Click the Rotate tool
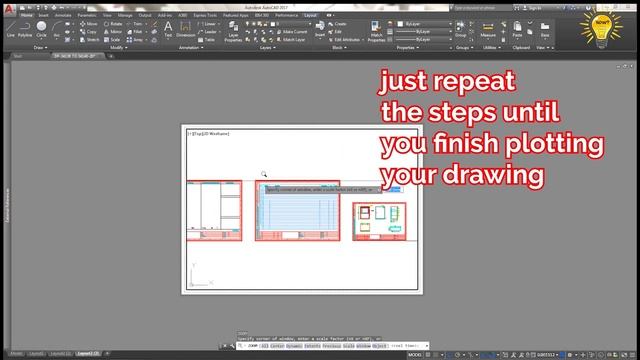 click(x=113, y=24)
